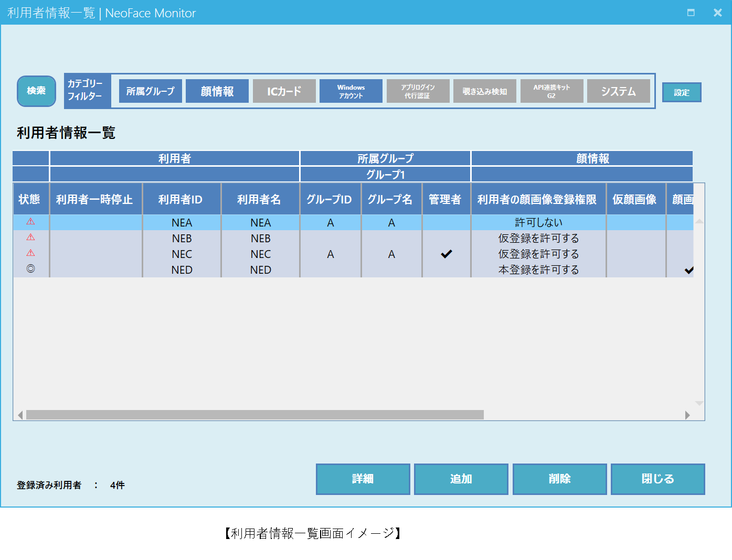Click the warning icon on the NEC row
This screenshot has height=560, width=732.
30,253
